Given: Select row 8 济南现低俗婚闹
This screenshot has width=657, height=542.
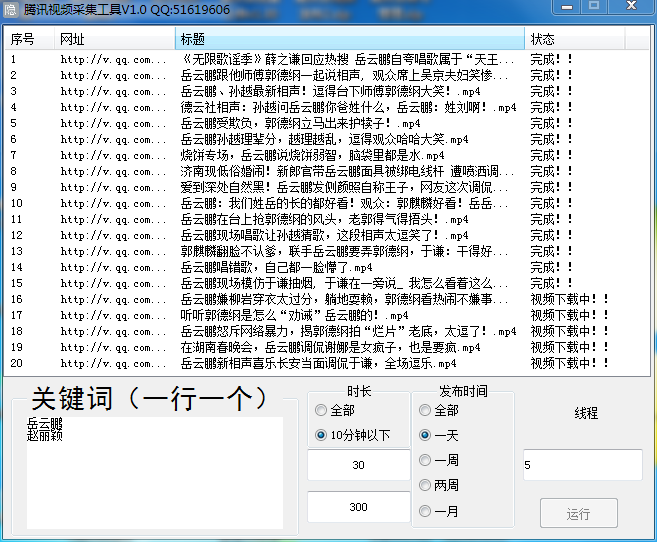Looking at the screenshot, I should [x=327, y=171].
